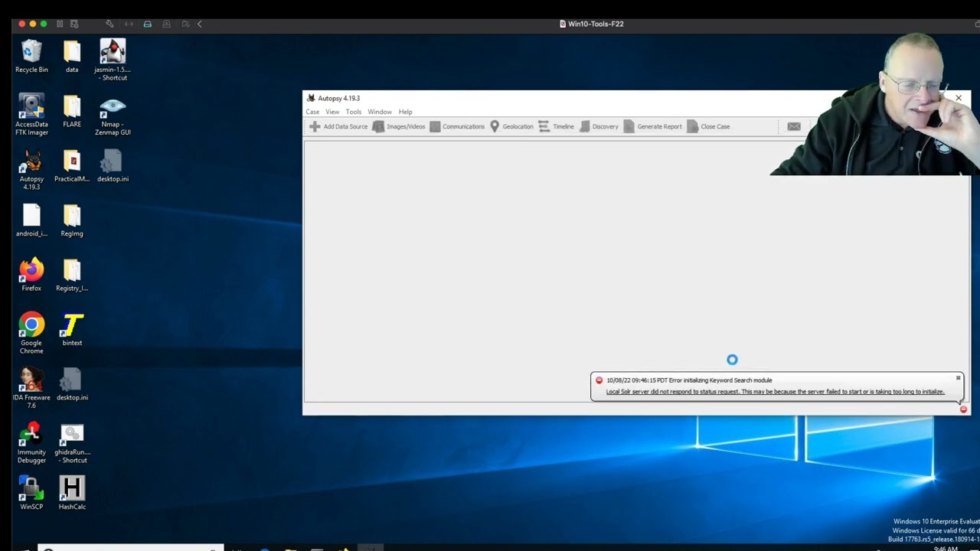Click the VM snapshot icon in title bar
This screenshot has width=980, height=551.
click(x=74, y=24)
